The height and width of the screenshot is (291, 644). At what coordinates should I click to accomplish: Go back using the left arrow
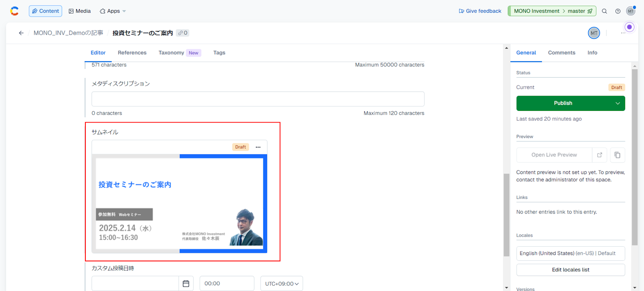(21, 33)
